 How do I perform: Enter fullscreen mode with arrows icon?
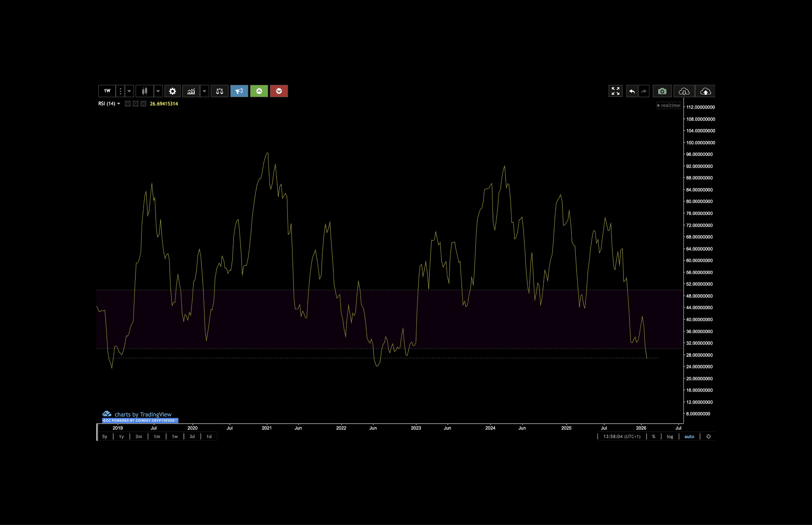point(615,91)
